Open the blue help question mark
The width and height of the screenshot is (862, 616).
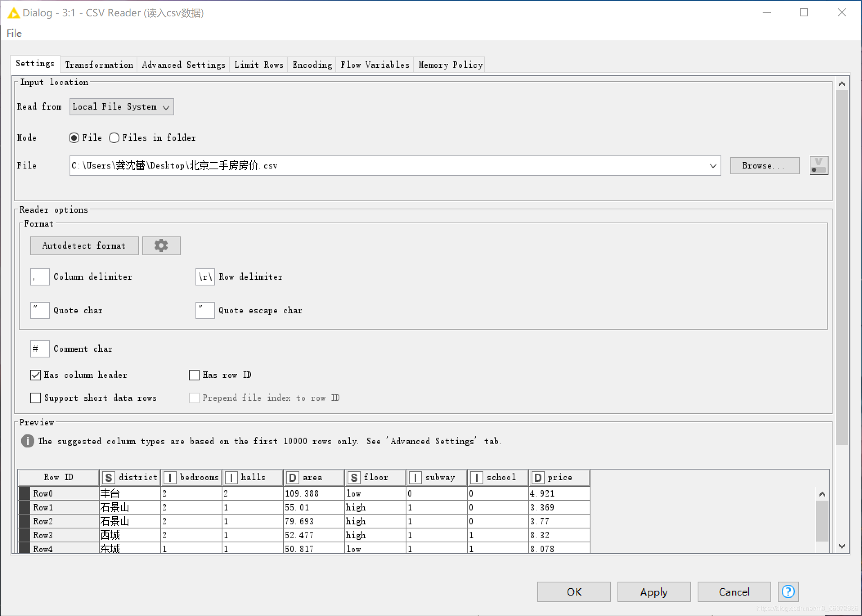[x=788, y=591]
